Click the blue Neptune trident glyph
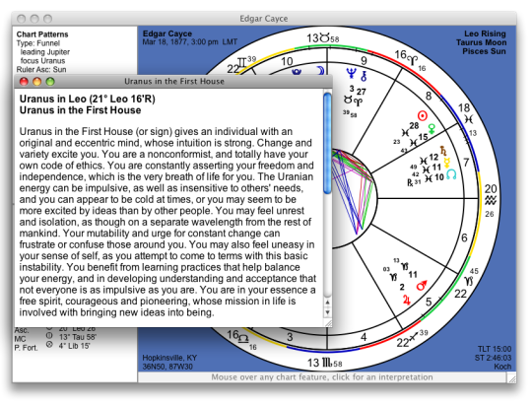Viewport: 532px width, 405px height. pyautogui.click(x=351, y=73)
